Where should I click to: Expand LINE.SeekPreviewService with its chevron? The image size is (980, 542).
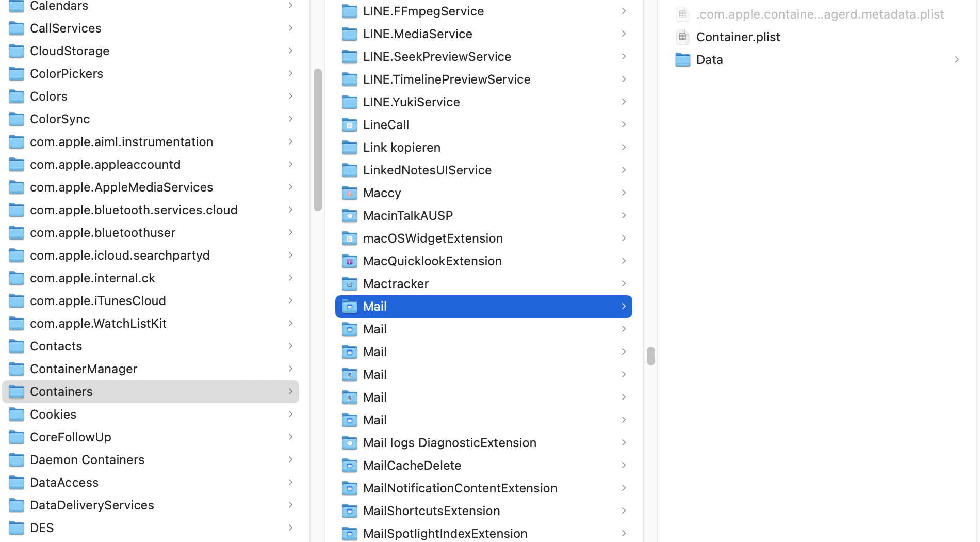624,56
